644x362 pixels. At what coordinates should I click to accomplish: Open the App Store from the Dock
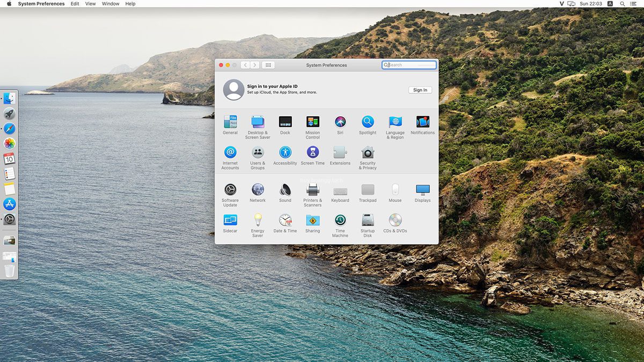pyautogui.click(x=10, y=204)
